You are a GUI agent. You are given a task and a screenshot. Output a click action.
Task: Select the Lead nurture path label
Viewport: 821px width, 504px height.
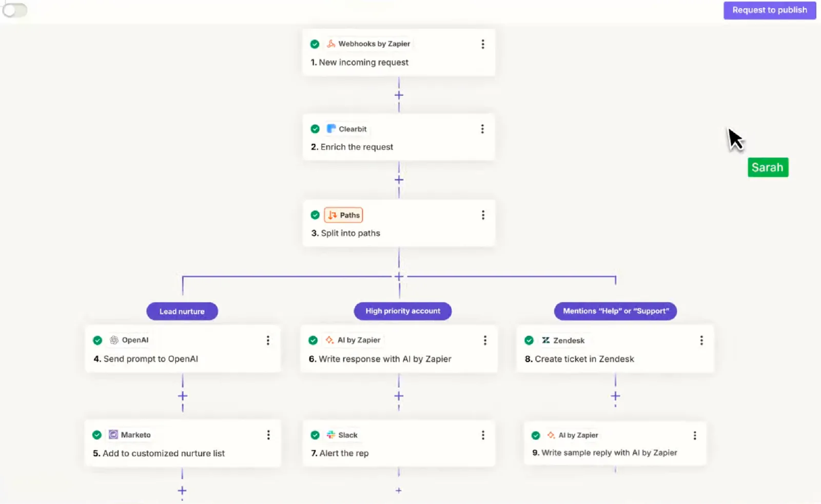coord(182,311)
